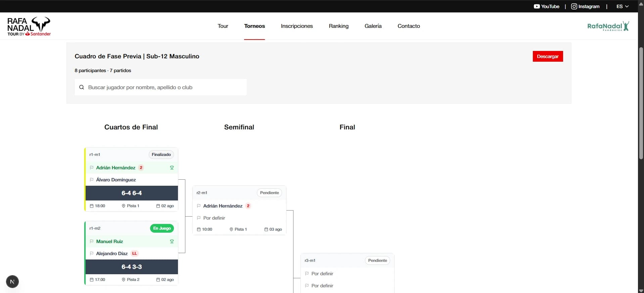Click flag icon next to Alejandro Díaz
Screen dimensions: 644x293
tap(92, 253)
